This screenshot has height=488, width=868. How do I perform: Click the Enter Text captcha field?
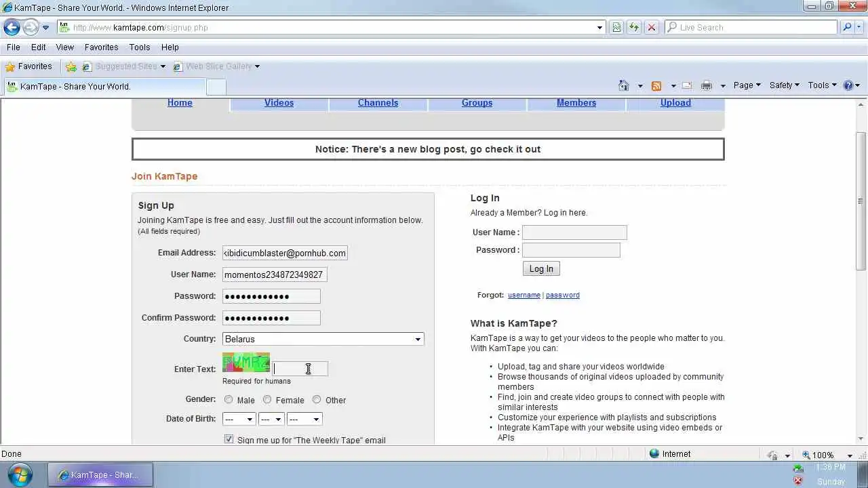click(x=300, y=369)
